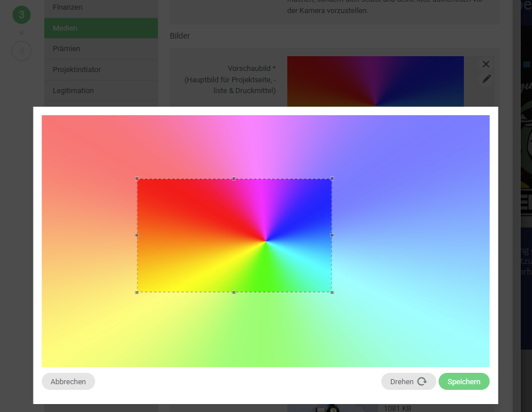Click the top-left crop handle
The image size is (532, 412).
[137, 179]
